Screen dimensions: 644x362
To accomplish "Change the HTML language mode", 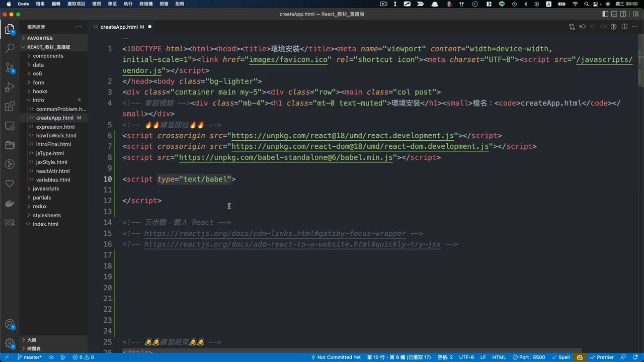I will [499, 357].
